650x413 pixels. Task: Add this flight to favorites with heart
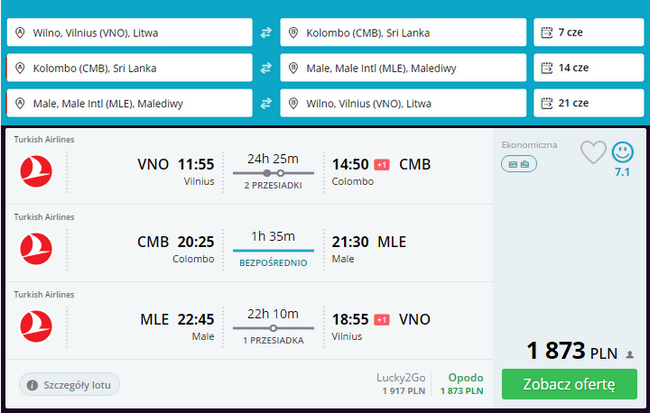pos(593,152)
